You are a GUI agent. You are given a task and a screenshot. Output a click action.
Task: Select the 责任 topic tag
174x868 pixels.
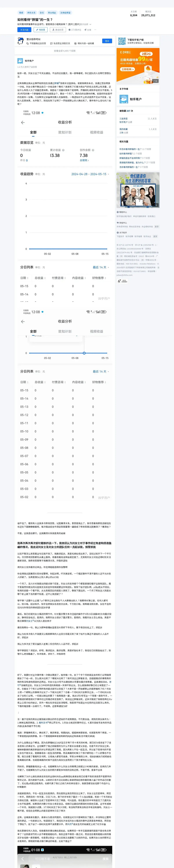[42, 13]
